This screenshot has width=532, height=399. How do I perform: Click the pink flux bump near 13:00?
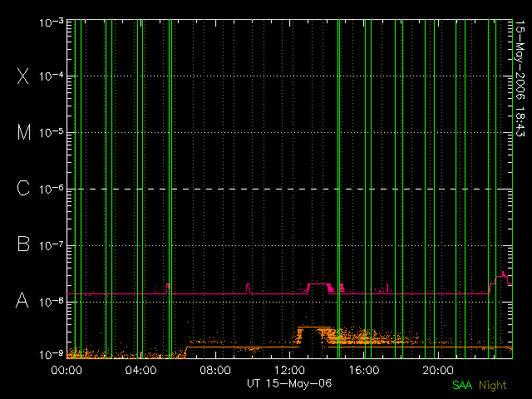[318, 286]
